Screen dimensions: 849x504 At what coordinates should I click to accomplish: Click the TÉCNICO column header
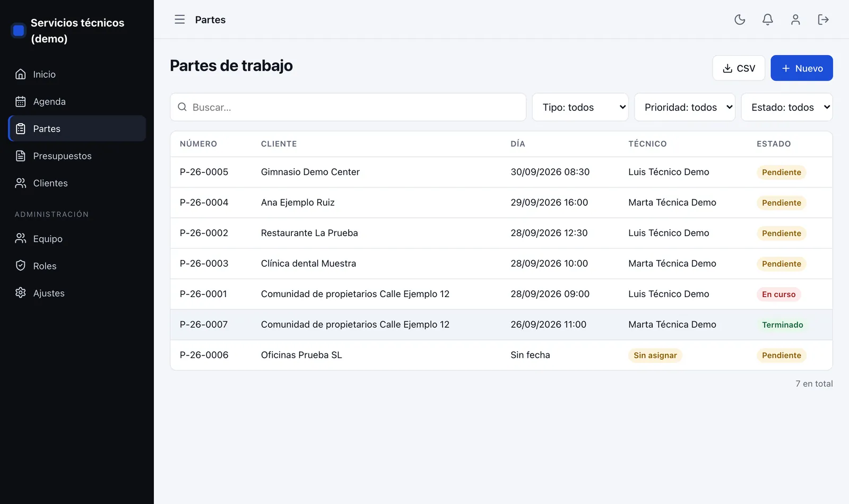[647, 144]
